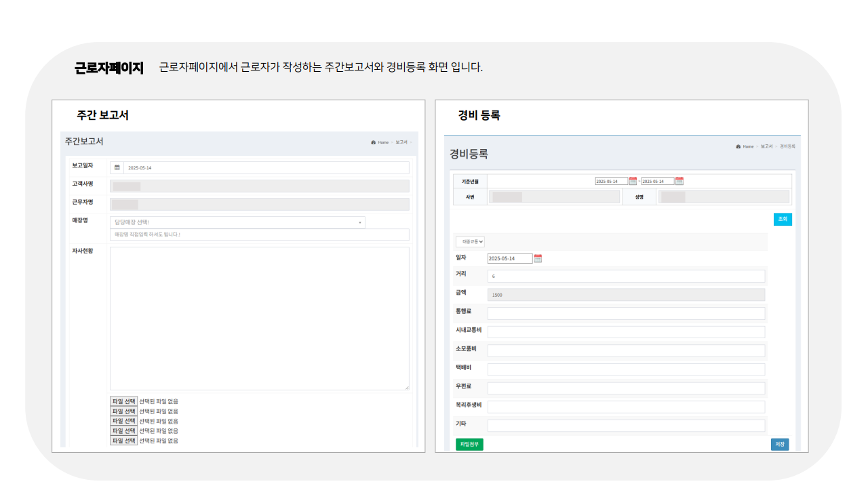Click the second red calendar icon for 기준년월 end date
868x488 pixels.
tap(680, 180)
